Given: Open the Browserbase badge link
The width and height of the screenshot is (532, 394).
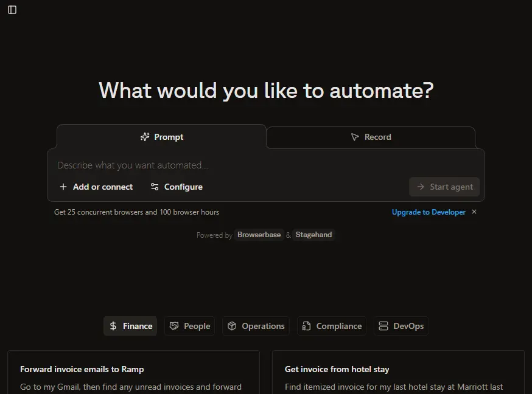Looking at the screenshot, I should click(x=259, y=235).
